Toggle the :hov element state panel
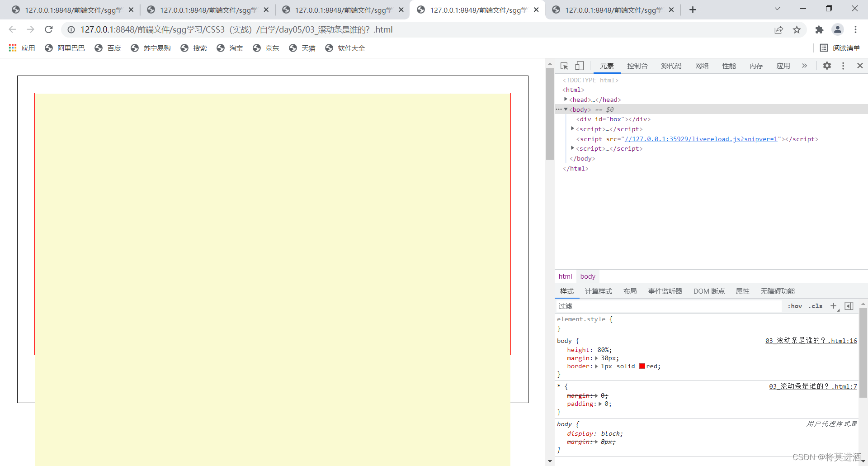 tap(795, 306)
